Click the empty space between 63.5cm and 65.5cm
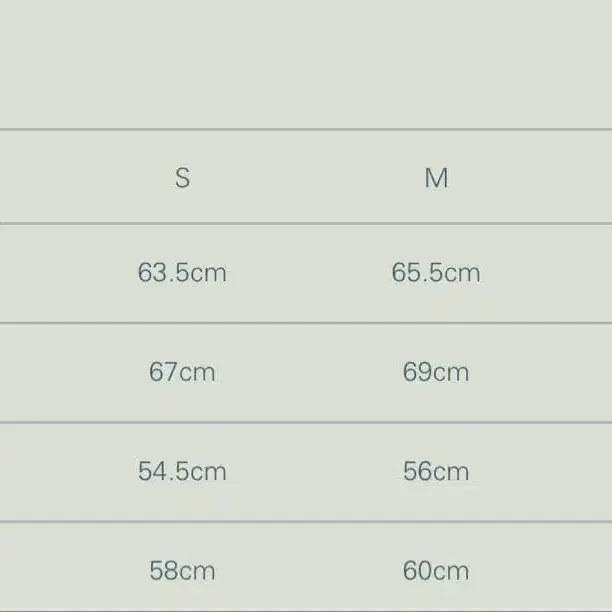This screenshot has width=612, height=612. pyautogui.click(x=308, y=272)
